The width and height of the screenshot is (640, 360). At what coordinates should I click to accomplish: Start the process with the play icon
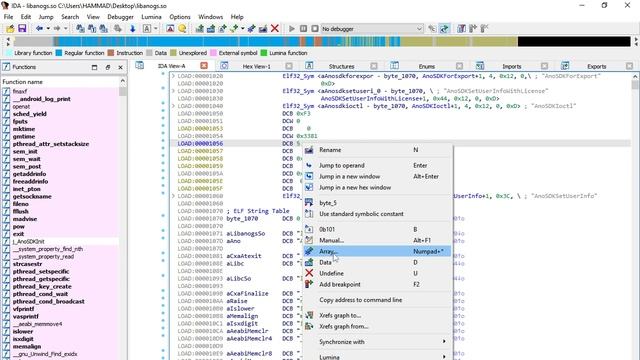click(x=292, y=29)
